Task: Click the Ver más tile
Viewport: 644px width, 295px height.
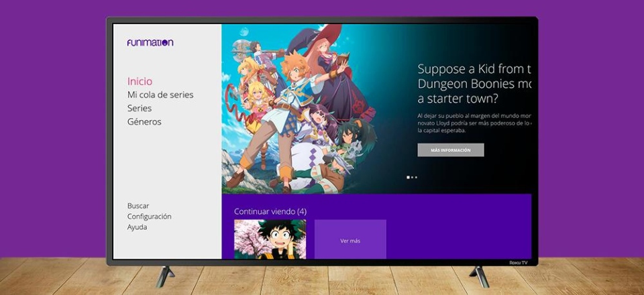Action: (350, 240)
